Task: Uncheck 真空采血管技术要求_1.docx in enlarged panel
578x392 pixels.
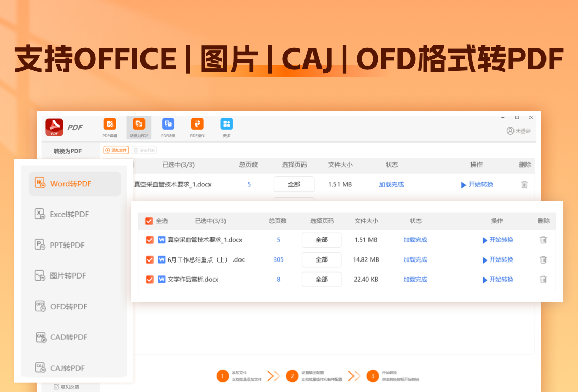Action: 150,240
